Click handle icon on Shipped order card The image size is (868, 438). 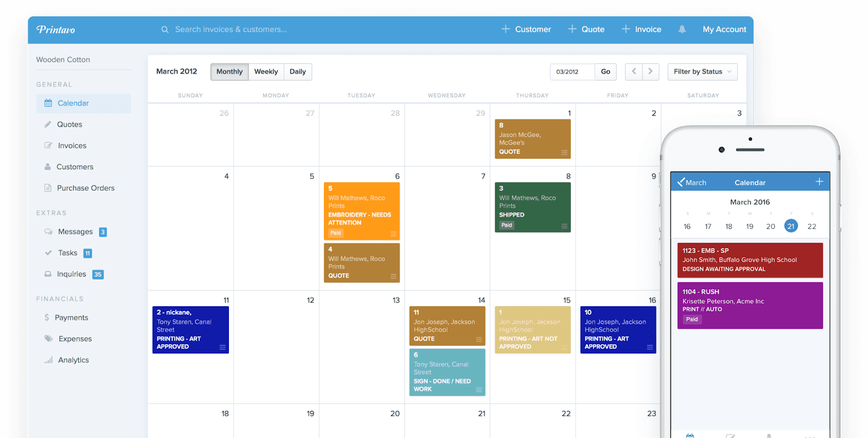(564, 226)
